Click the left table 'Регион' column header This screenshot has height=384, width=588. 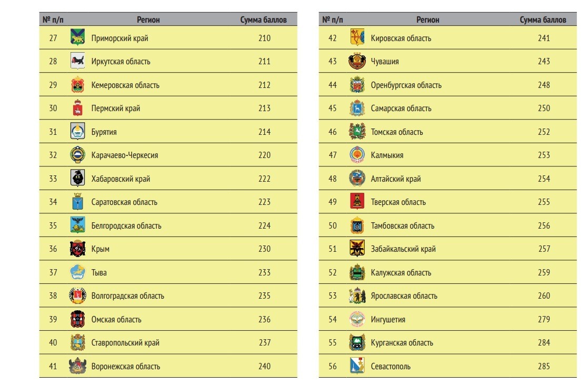coord(148,20)
